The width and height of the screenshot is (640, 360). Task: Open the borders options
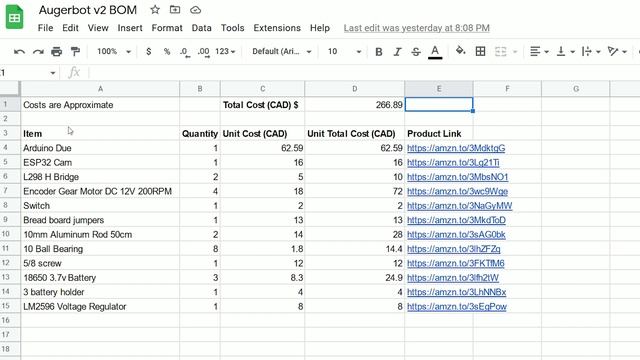pos(480,51)
